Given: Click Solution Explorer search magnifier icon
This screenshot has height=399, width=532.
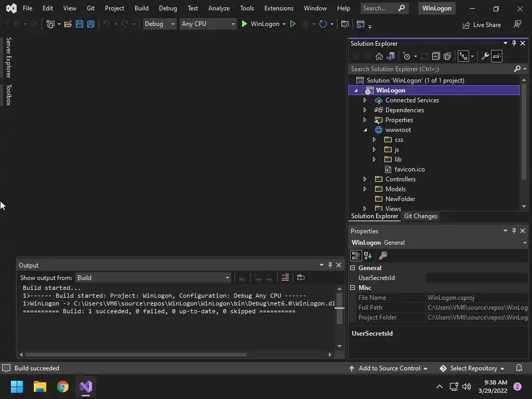Looking at the screenshot, I should (517, 69).
